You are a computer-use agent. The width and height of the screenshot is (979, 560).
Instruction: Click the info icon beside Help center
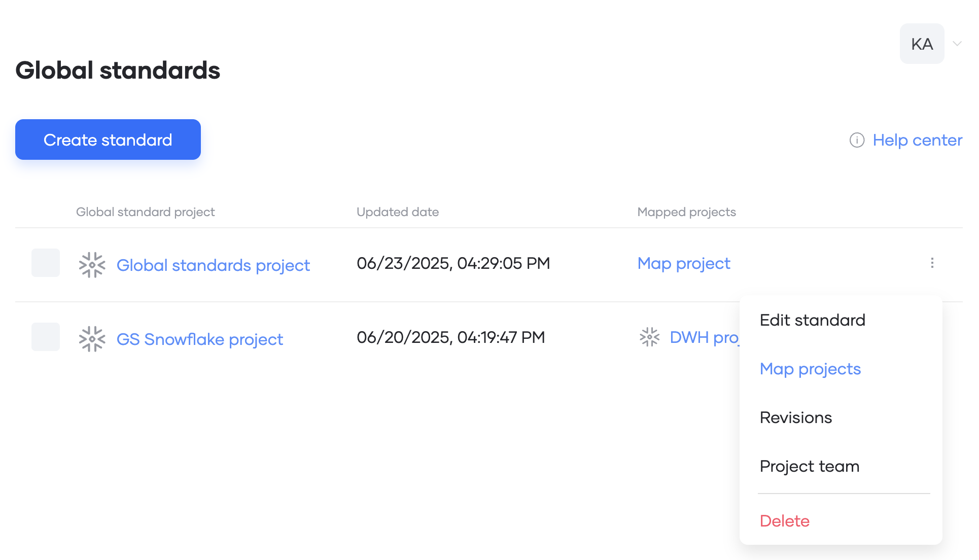click(857, 140)
